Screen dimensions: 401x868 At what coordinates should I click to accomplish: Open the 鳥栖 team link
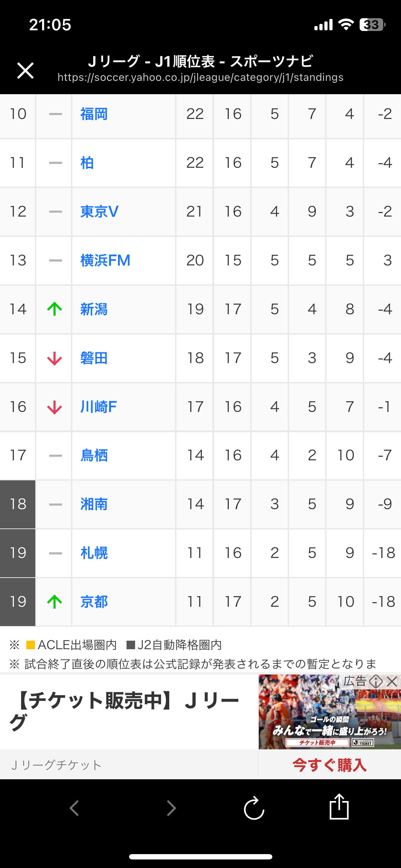pos(94,455)
